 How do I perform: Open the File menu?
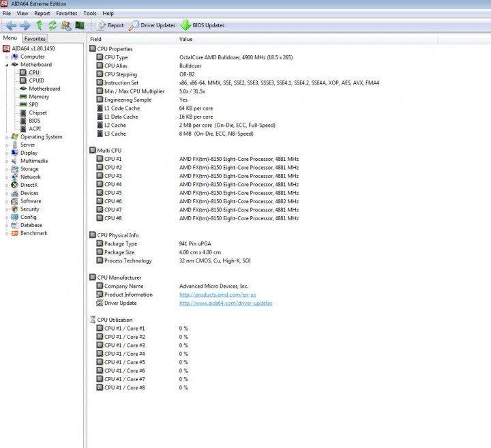point(7,13)
